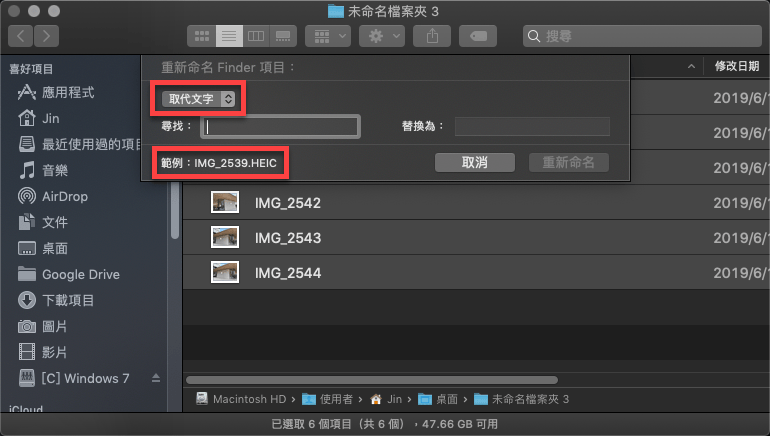
Task: Toggle the name column sort arrow
Action: click(x=691, y=66)
